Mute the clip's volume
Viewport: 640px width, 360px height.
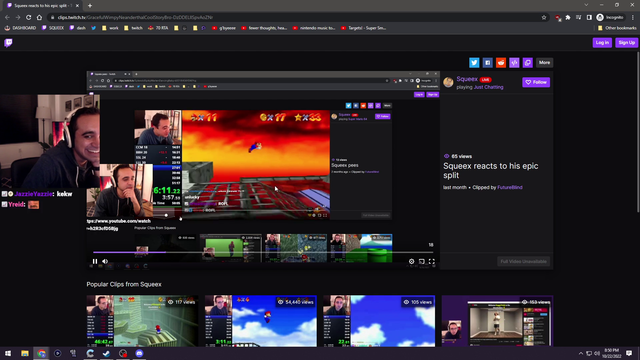pyautogui.click(x=105, y=261)
